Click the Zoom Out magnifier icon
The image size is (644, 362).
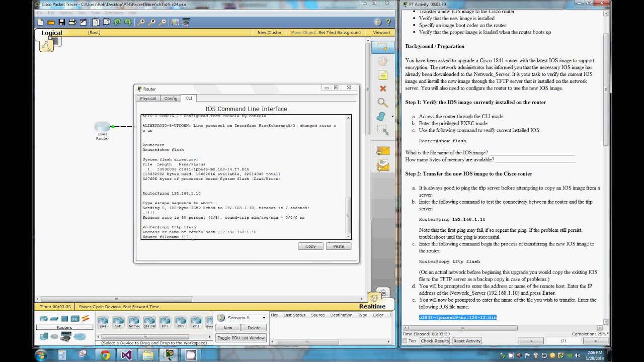(x=163, y=22)
